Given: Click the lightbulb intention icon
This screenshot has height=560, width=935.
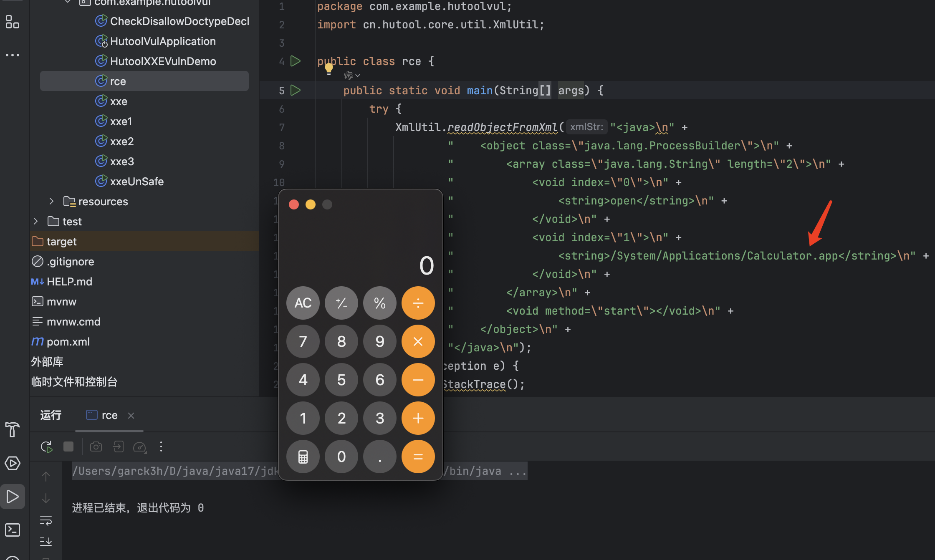Looking at the screenshot, I should point(329,68).
